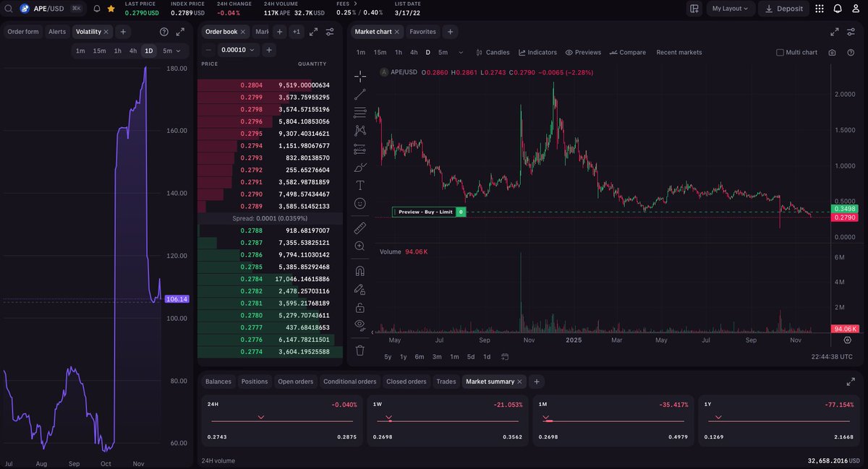This screenshot has height=469, width=868.
Task: Click the Compare button
Action: (x=628, y=52)
